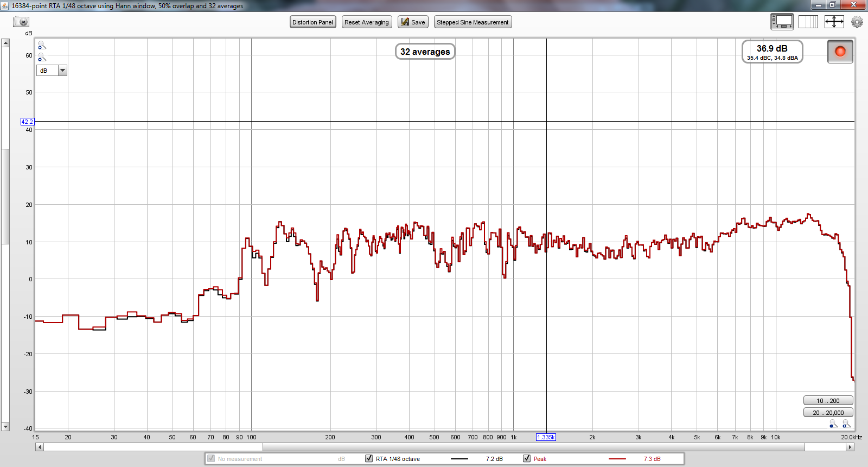Toggle the graph scrollbars icon

(782, 22)
